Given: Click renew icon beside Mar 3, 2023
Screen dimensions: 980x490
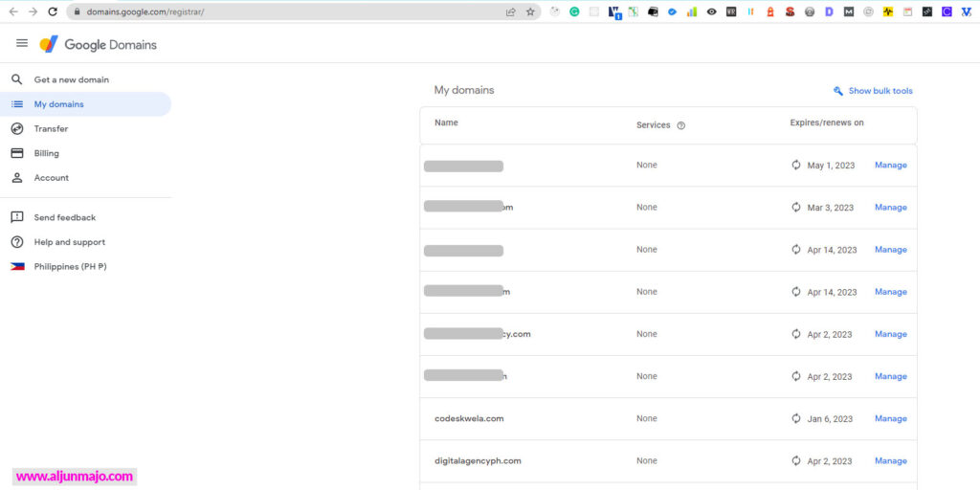Looking at the screenshot, I should pos(796,207).
